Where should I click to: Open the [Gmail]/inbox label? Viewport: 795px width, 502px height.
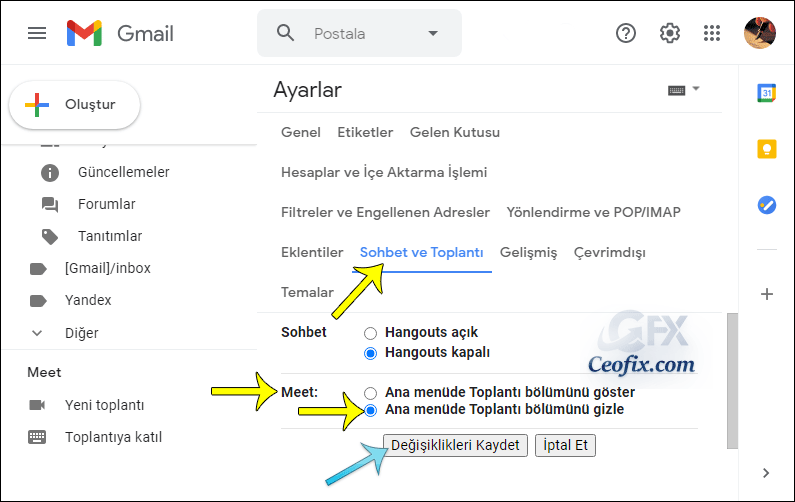pyautogui.click(x=107, y=268)
